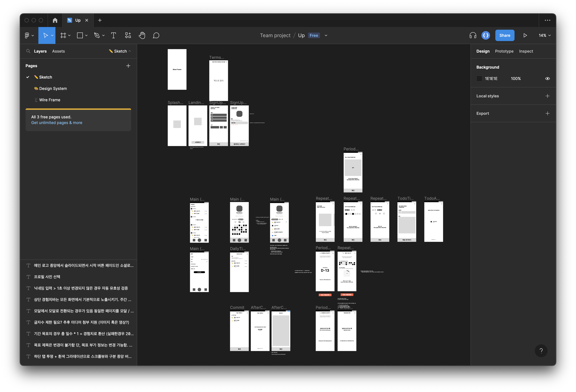Open the Resources components tool
The height and width of the screenshot is (392, 576).
(x=128, y=36)
